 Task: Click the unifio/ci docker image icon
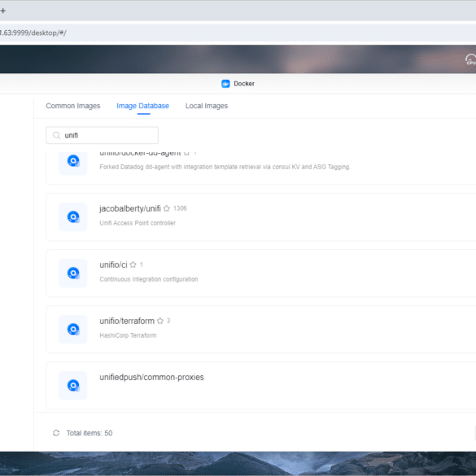tap(73, 273)
